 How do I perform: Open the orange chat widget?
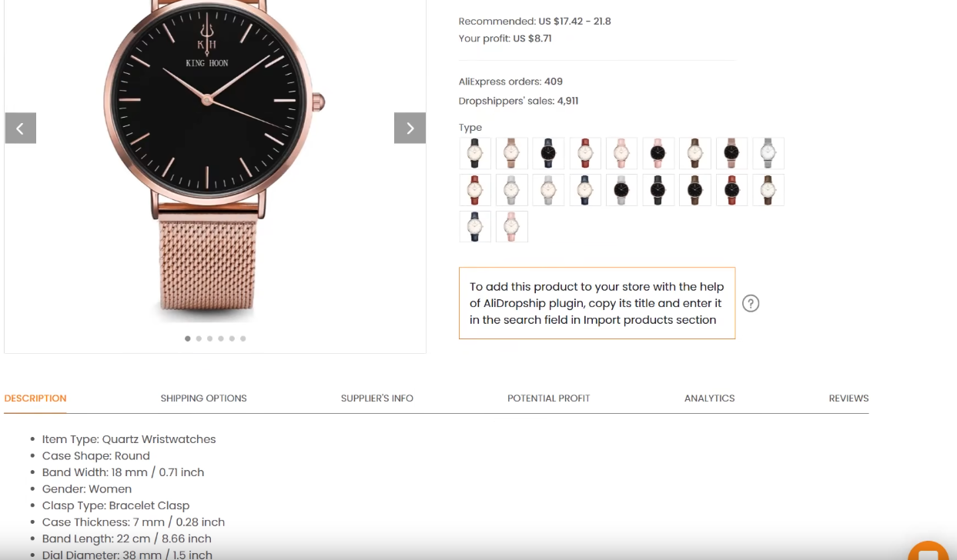coord(928,552)
